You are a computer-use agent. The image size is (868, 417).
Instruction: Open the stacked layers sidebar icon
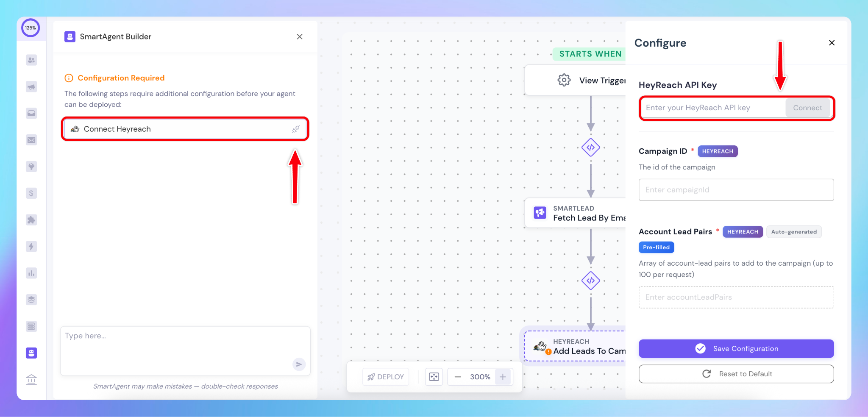point(31,300)
